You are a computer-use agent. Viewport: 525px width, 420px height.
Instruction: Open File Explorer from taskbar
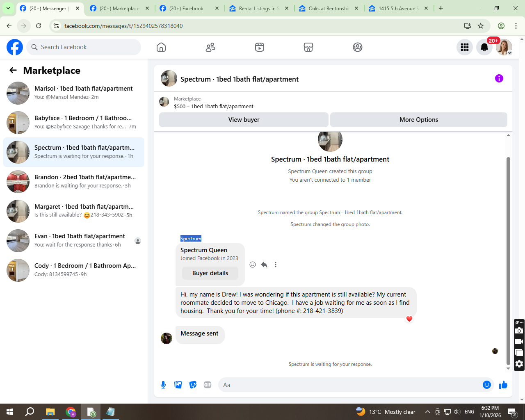(50, 412)
